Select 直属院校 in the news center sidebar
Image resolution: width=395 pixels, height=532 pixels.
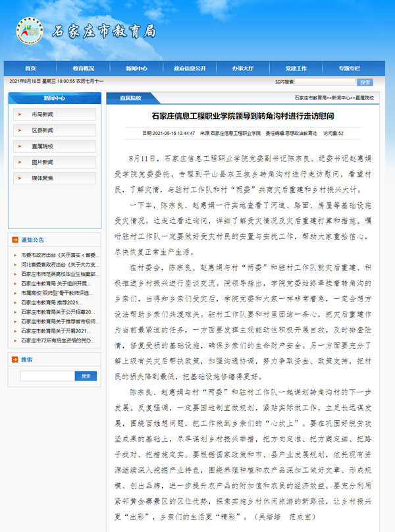(43, 146)
